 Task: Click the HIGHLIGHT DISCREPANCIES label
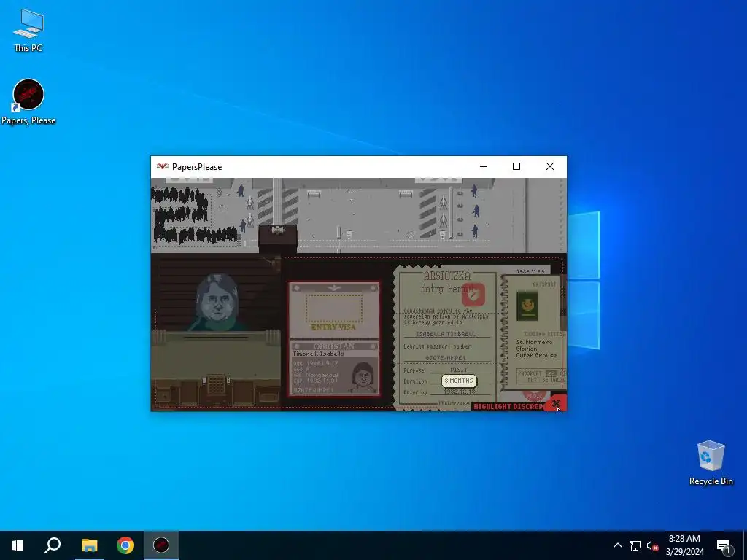[x=508, y=407]
